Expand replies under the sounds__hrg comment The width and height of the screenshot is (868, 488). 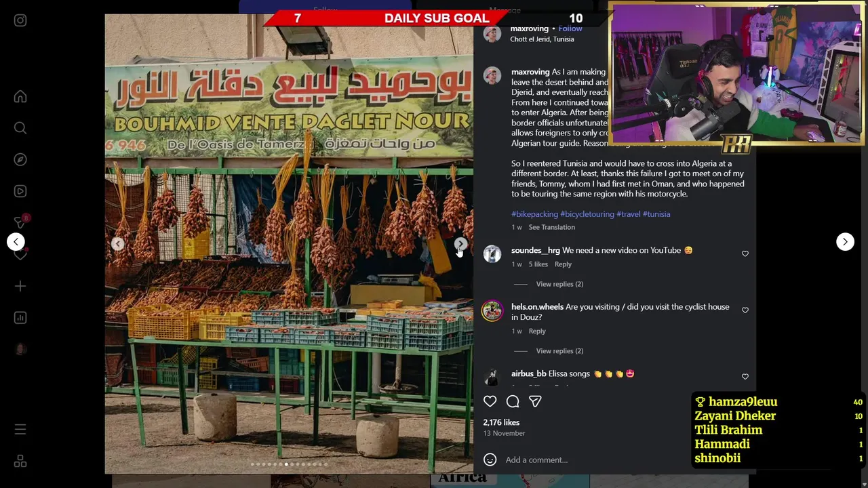[559, 284]
